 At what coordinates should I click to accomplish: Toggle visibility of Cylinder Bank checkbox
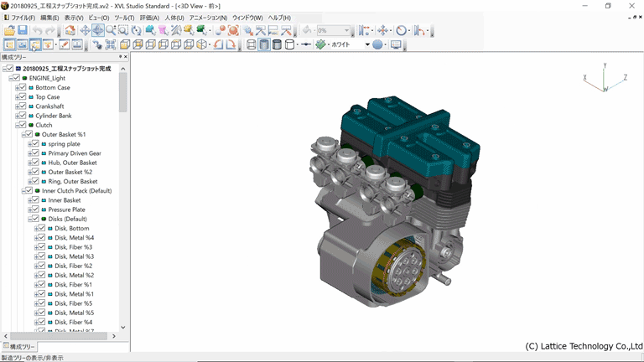23,116
